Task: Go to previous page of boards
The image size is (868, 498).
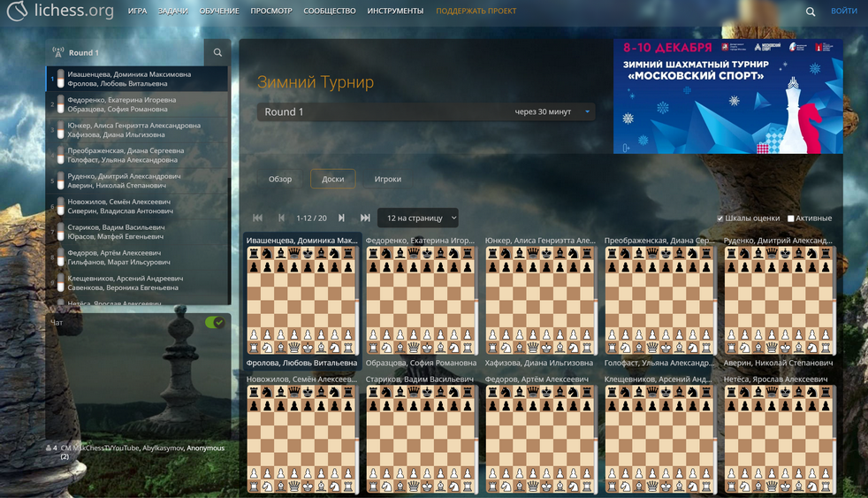Action: point(281,218)
